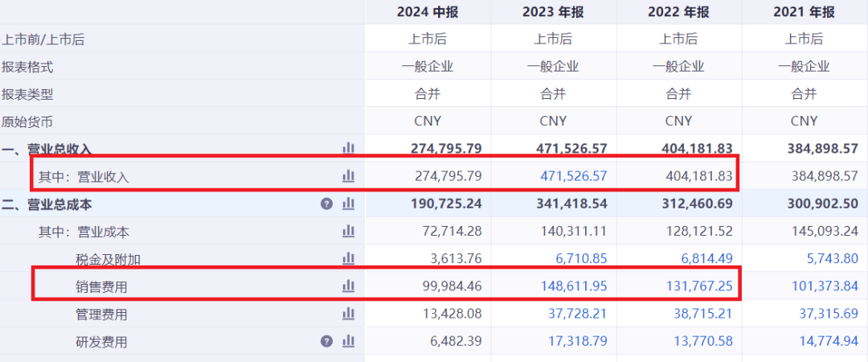
Task: Select 2024 研发费用 value 6,482.39
Action: (457, 341)
